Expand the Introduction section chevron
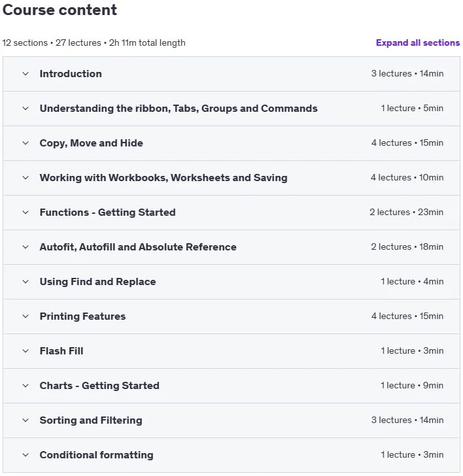This screenshot has height=476, width=463. [x=26, y=74]
